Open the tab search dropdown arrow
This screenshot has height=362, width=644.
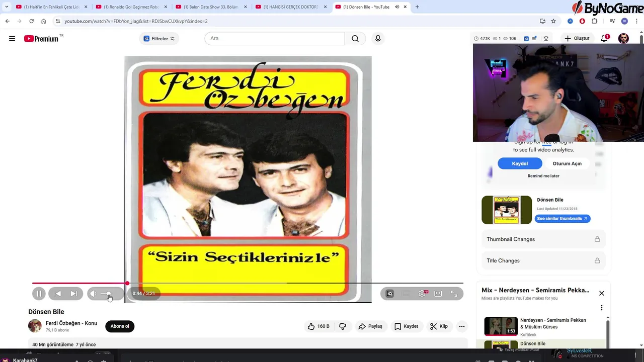6,7
